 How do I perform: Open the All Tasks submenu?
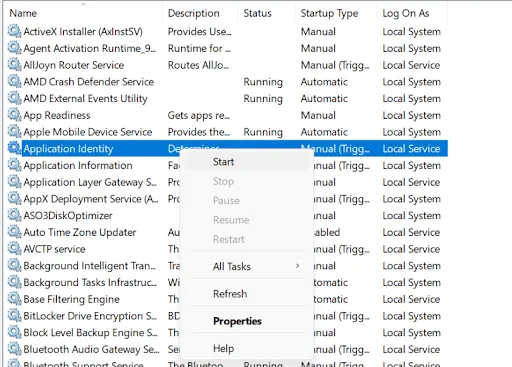click(x=246, y=266)
